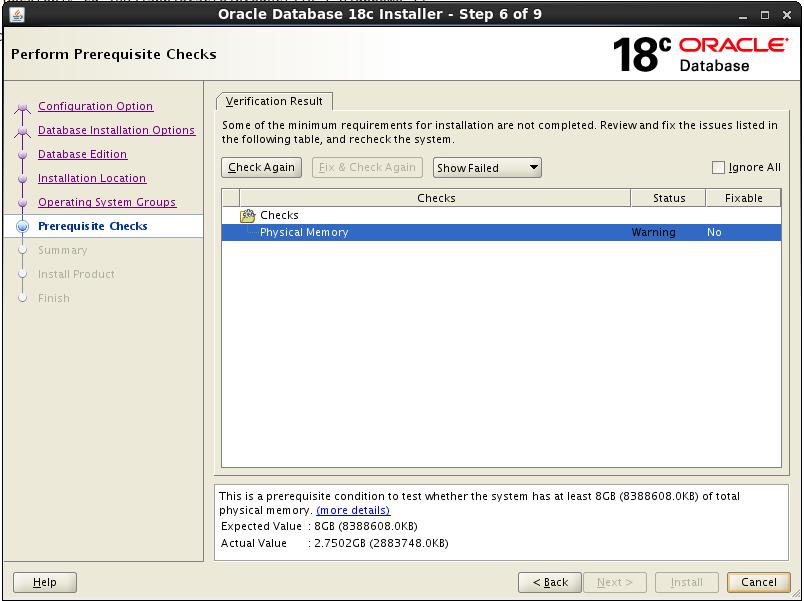The image size is (804, 601).
Task: Select the Checks root tree node
Action: point(279,216)
